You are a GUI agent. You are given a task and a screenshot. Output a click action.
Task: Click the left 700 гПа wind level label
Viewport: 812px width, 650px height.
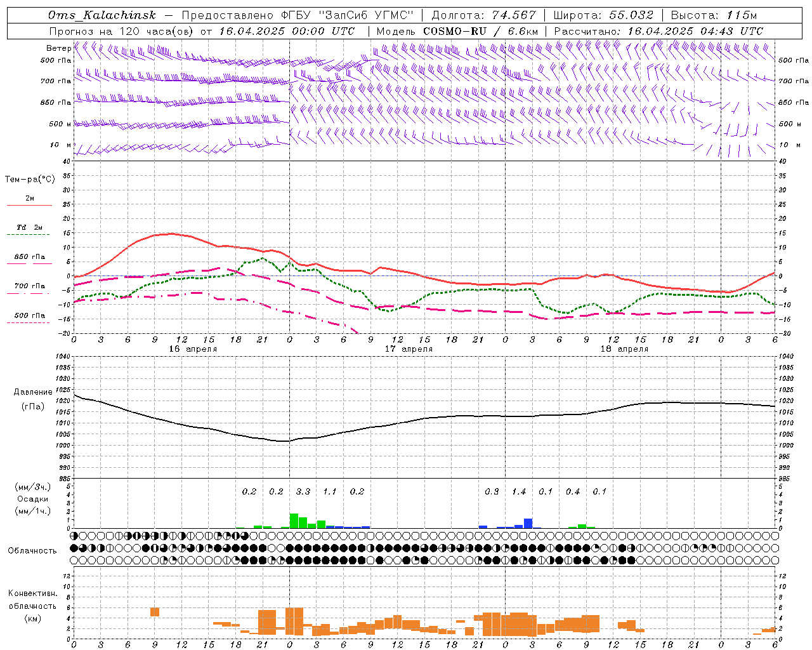coord(56,81)
